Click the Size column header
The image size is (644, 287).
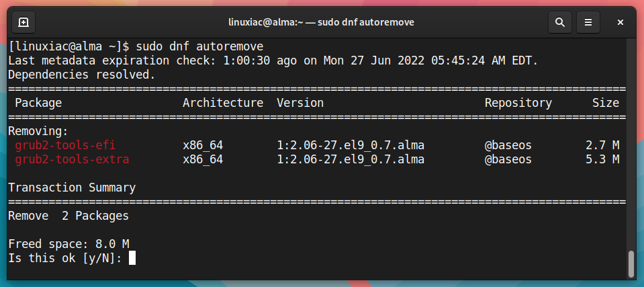(x=606, y=103)
